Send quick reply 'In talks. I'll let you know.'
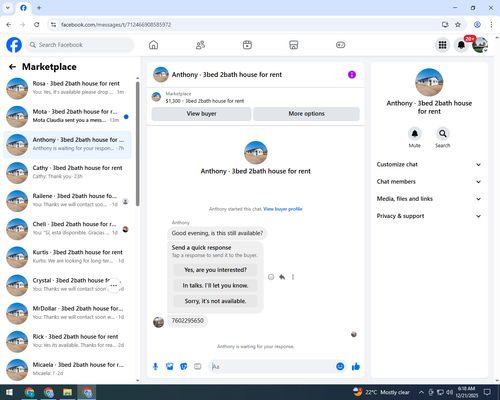500x400 pixels. tap(215, 285)
